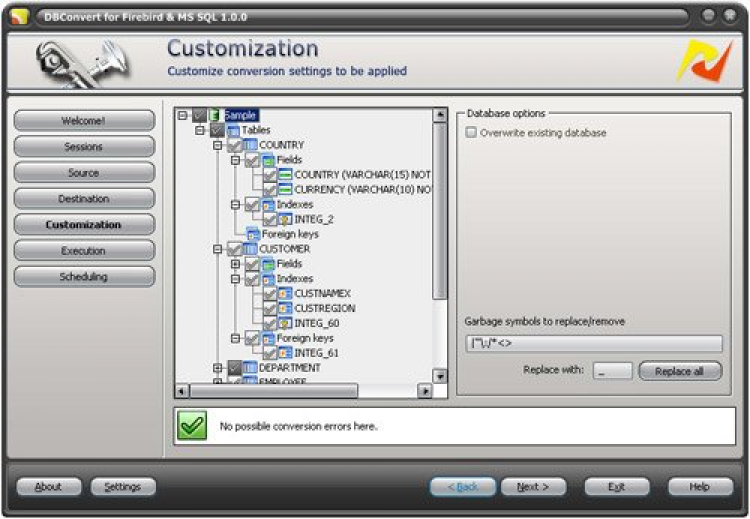Uncheck the DEPARTMENT table checkbox
This screenshot has height=519, width=750.
[234, 368]
